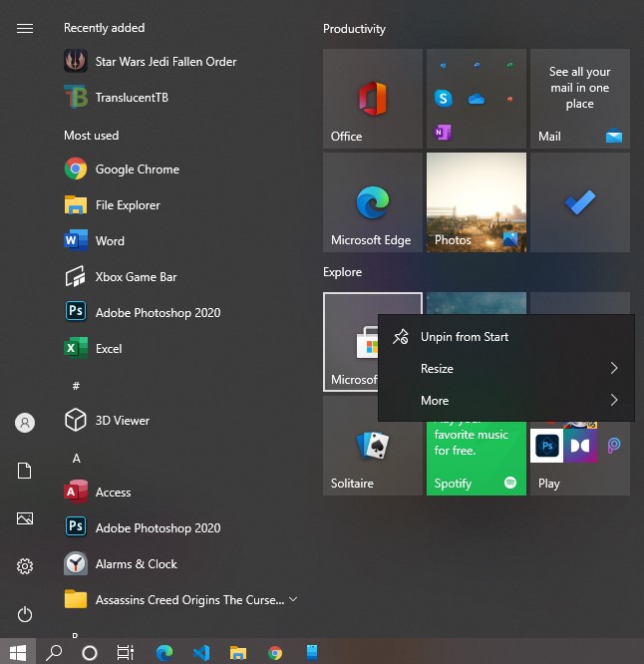This screenshot has height=664, width=644.
Task: Click the A letter index header
Action: point(76,458)
